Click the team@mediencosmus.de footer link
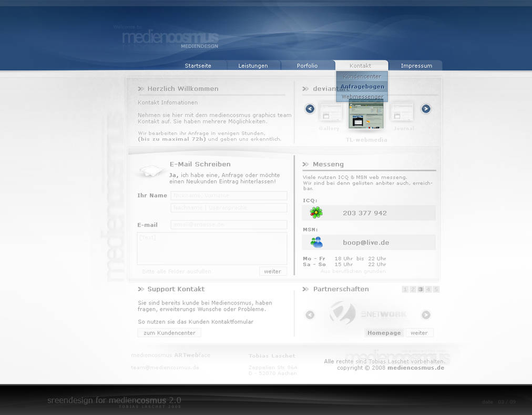The width and height of the screenshot is (532, 415). click(165, 368)
